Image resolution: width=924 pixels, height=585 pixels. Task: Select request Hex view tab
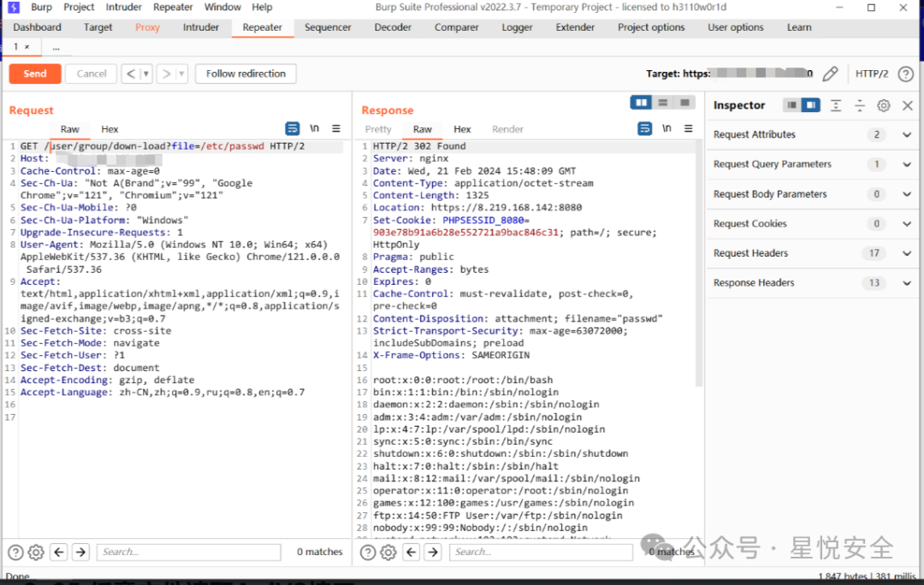point(110,129)
